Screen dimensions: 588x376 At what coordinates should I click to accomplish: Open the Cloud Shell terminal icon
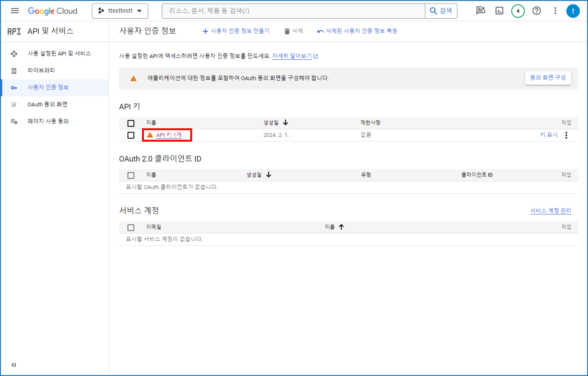click(x=499, y=11)
